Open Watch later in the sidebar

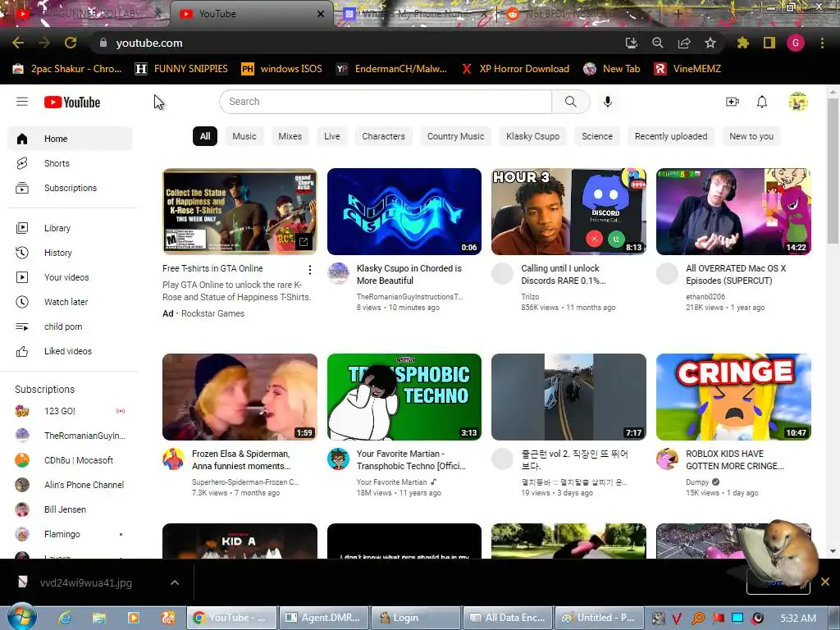pyautogui.click(x=70, y=302)
